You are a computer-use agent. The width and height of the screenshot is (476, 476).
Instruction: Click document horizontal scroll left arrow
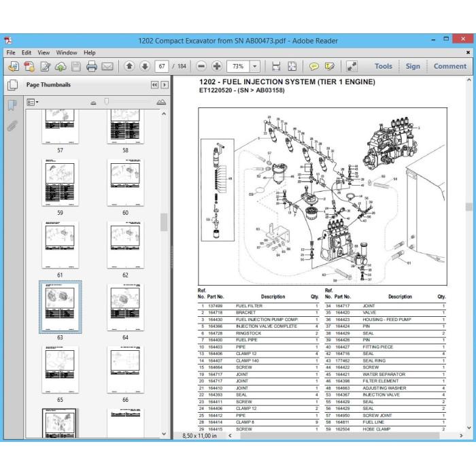click(x=230, y=436)
